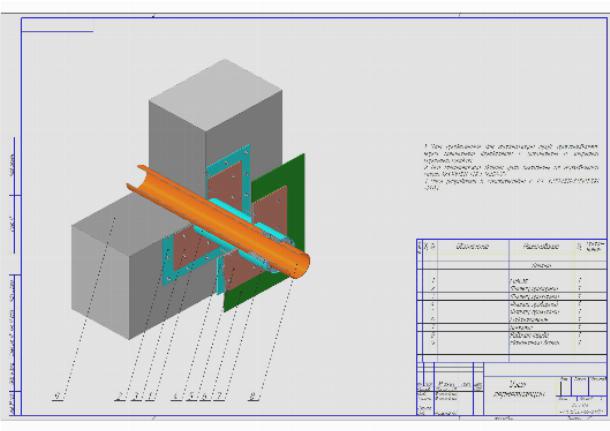Select callout number 3 label
The image size is (610, 431).
[x=135, y=397]
